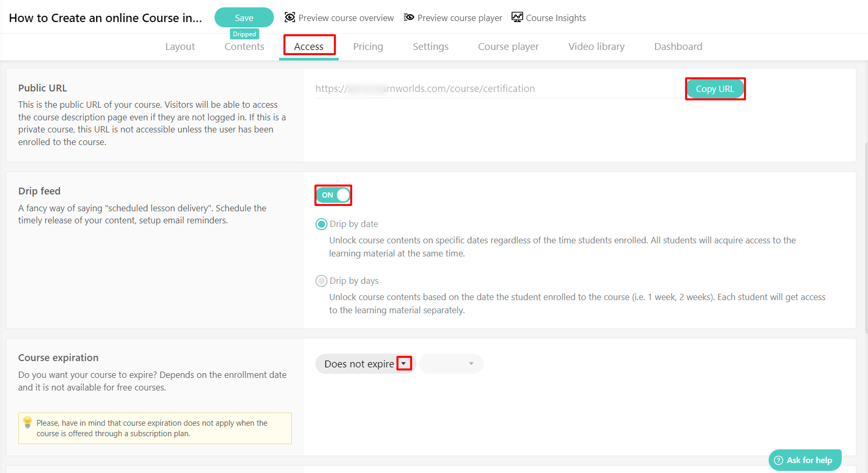Open the Settings tab
Screen dimensions: 868x473
[x=430, y=46]
